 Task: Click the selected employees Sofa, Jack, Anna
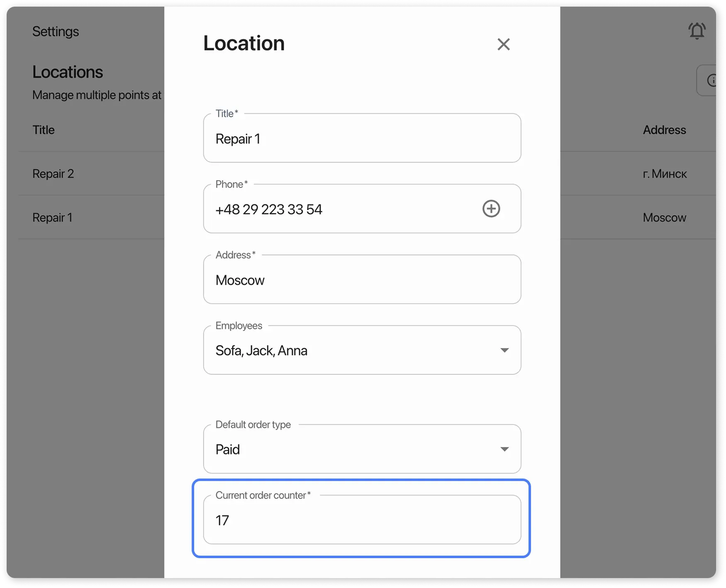[261, 351]
